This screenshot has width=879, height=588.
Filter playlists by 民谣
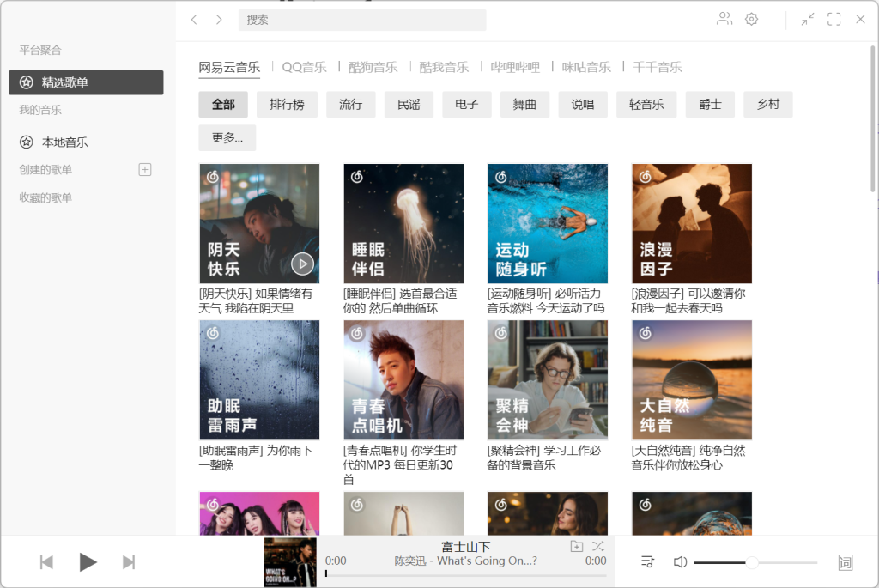409,104
